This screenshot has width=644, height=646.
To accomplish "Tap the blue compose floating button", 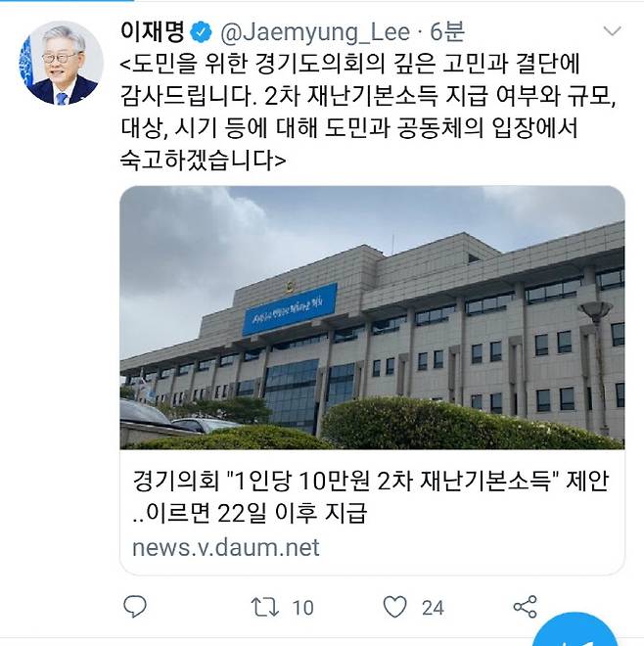I will pos(576,629).
